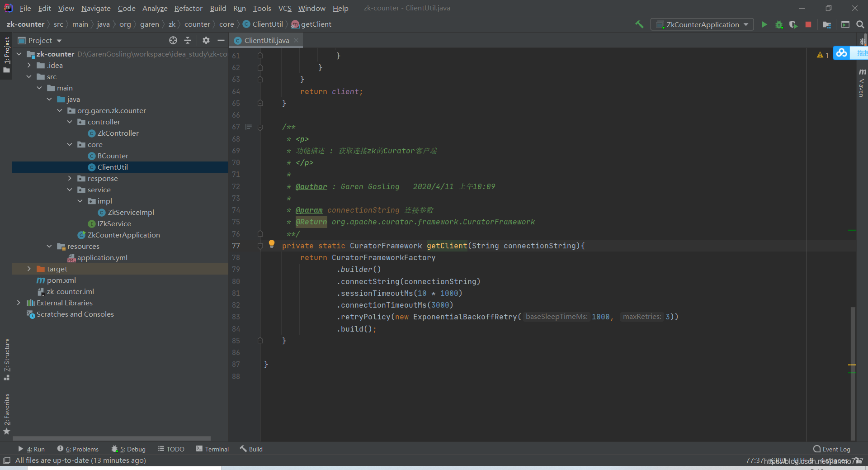Open ZkController class in project tree
This screenshot has height=470, width=868.
coord(118,133)
